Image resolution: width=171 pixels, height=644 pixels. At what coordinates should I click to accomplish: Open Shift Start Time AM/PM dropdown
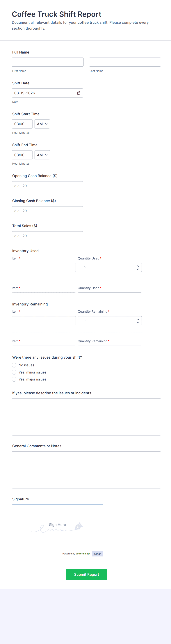[42, 124]
